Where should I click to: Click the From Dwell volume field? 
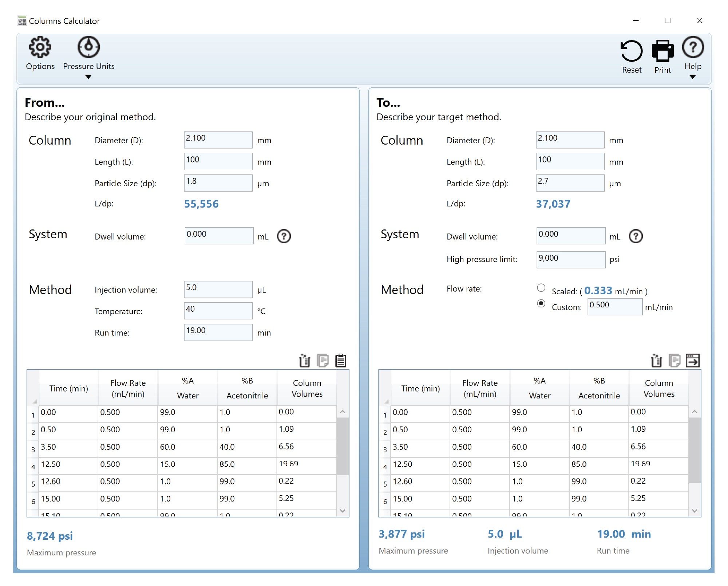point(219,236)
